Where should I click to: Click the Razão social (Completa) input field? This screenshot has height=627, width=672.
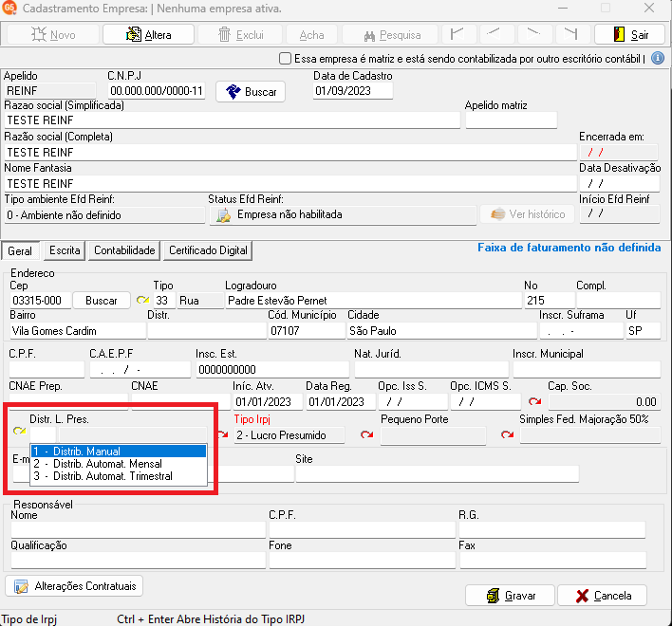tap(289, 152)
